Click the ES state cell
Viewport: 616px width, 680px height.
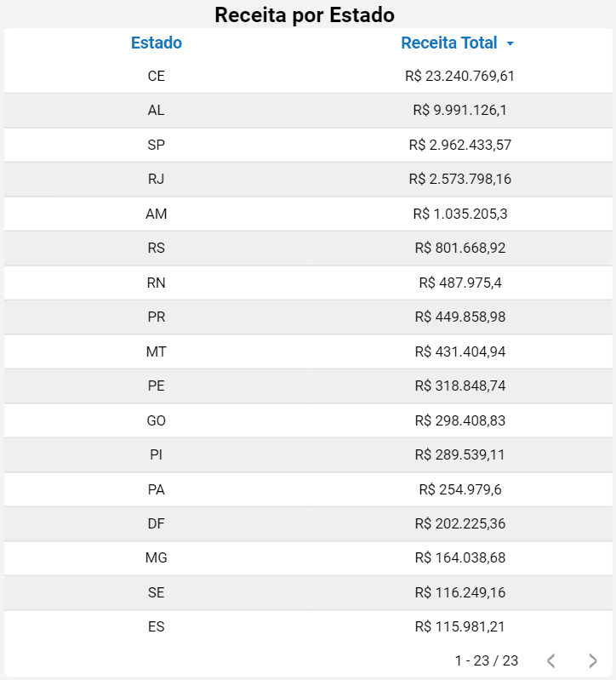[x=157, y=626]
